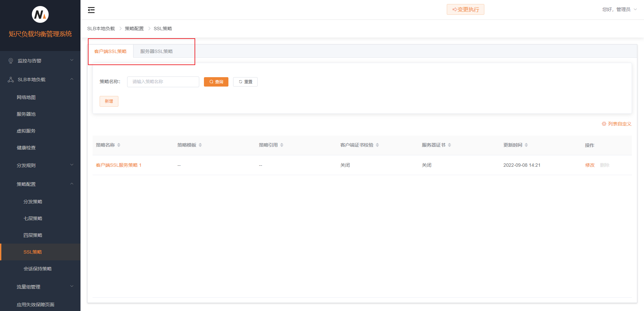This screenshot has width=644, height=311.
Task: Click 修改 for the SSL policy row
Action: point(590,165)
